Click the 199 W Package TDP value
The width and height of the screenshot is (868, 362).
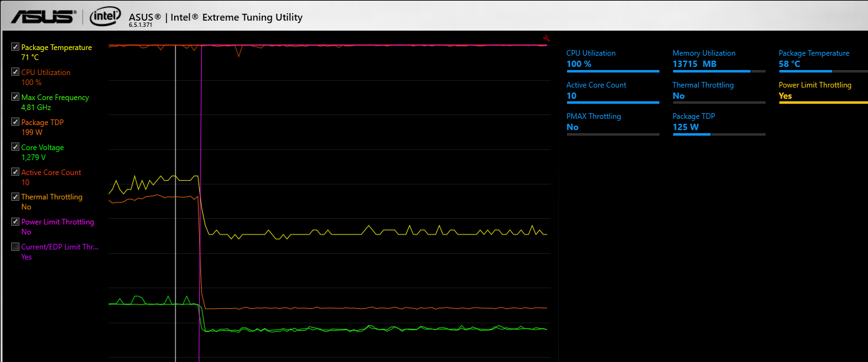tap(32, 133)
